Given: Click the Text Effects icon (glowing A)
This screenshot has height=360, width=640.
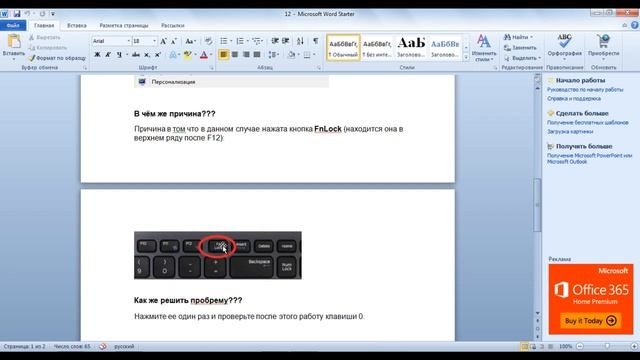Looking at the screenshot, I should pos(173,55).
